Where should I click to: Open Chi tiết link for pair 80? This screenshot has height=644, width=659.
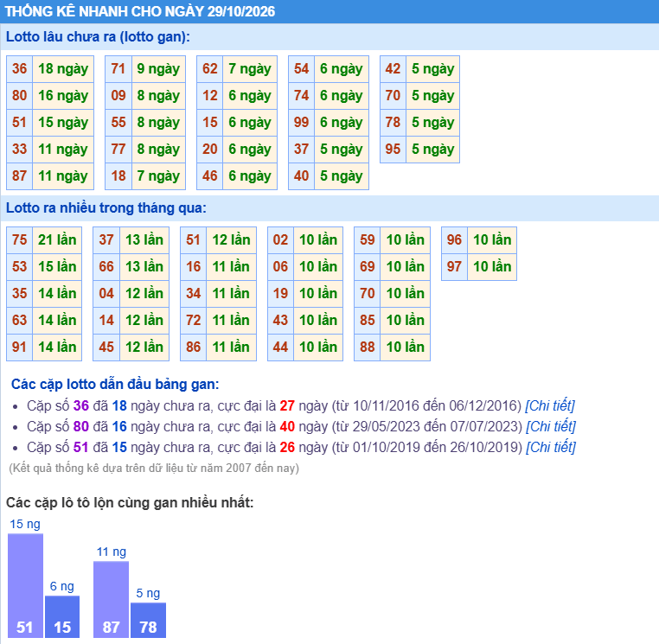(x=551, y=426)
